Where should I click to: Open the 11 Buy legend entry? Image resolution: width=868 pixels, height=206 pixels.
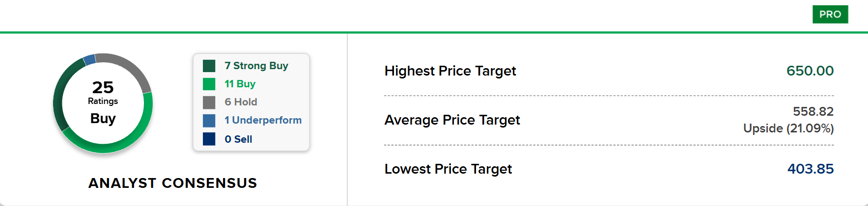(x=240, y=84)
